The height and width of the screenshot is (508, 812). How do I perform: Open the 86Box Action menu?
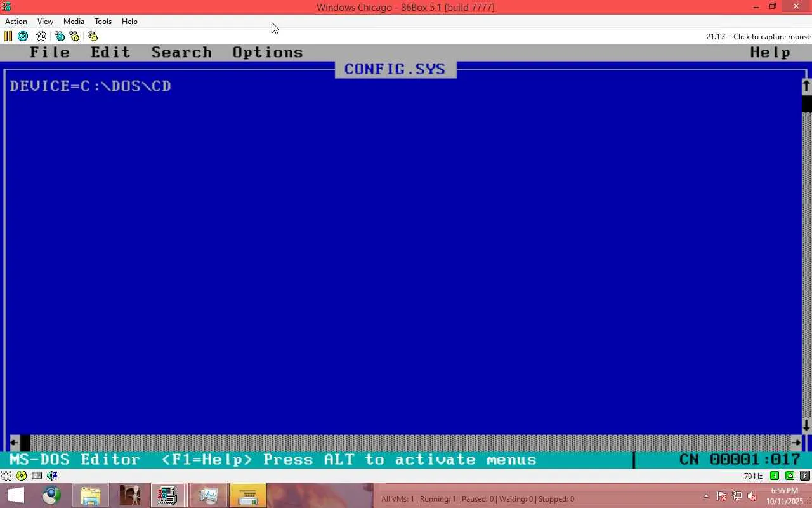(16, 22)
